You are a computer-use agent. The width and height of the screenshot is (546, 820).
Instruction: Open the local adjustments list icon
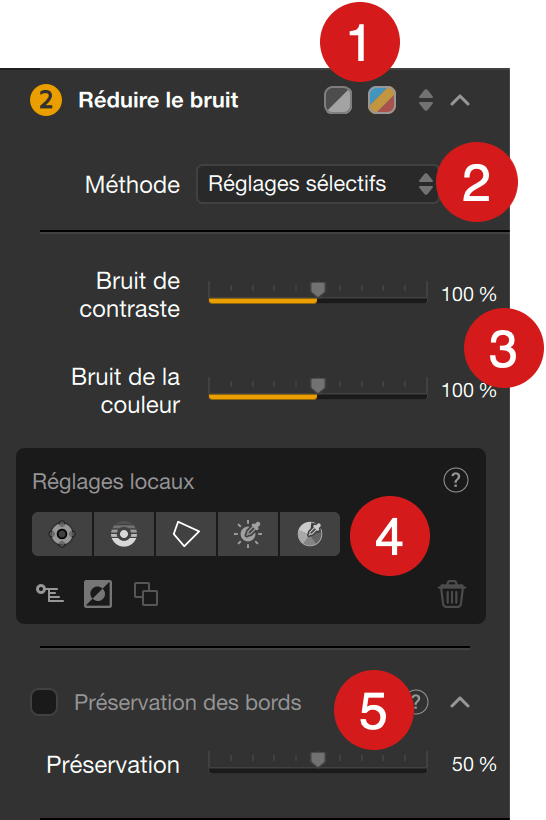50,594
